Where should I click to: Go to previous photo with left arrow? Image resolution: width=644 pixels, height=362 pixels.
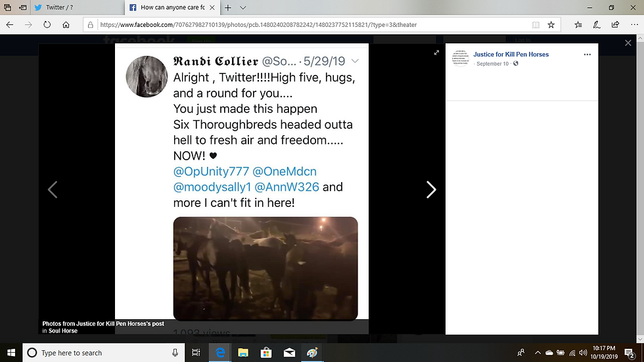coord(53,190)
